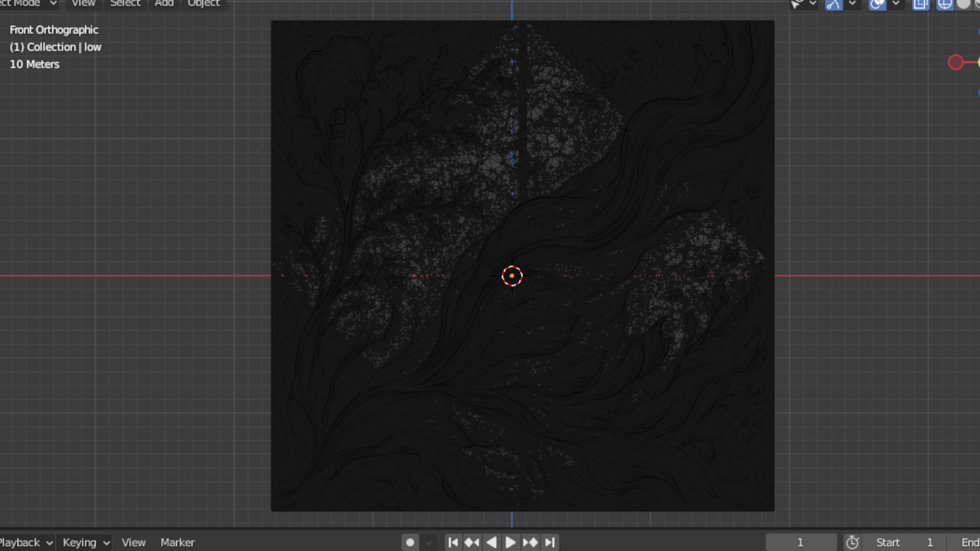
Task: Jump to the end frame
Action: coord(550,542)
